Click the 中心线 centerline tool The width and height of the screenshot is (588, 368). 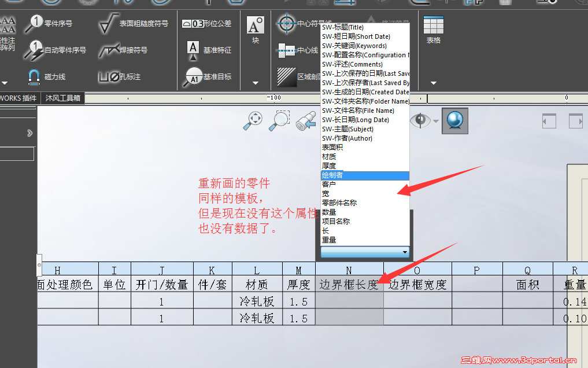click(297, 50)
